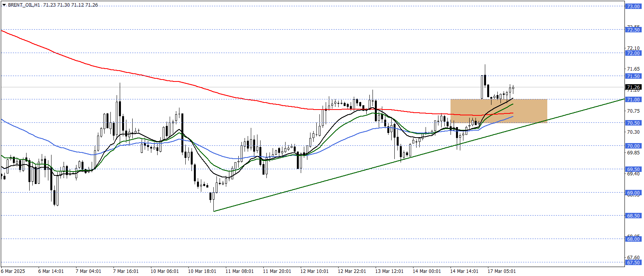Viewport: 644px width, 276px height.
Task: Click the 14 Mar 14:01 time label
Action: point(464,271)
